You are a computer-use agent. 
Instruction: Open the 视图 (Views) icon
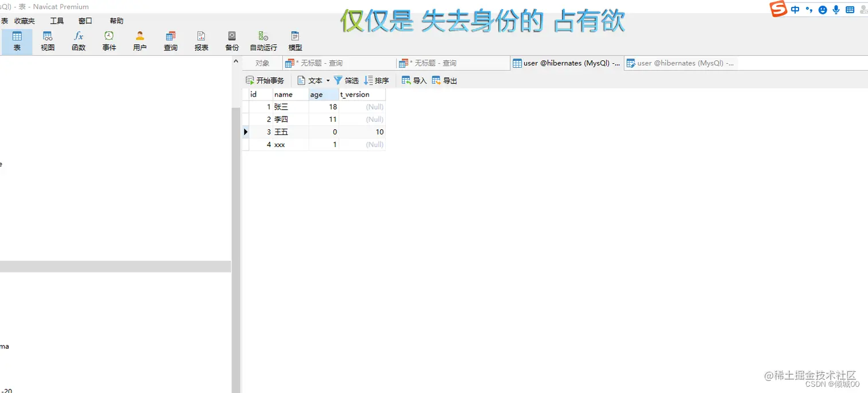48,39
